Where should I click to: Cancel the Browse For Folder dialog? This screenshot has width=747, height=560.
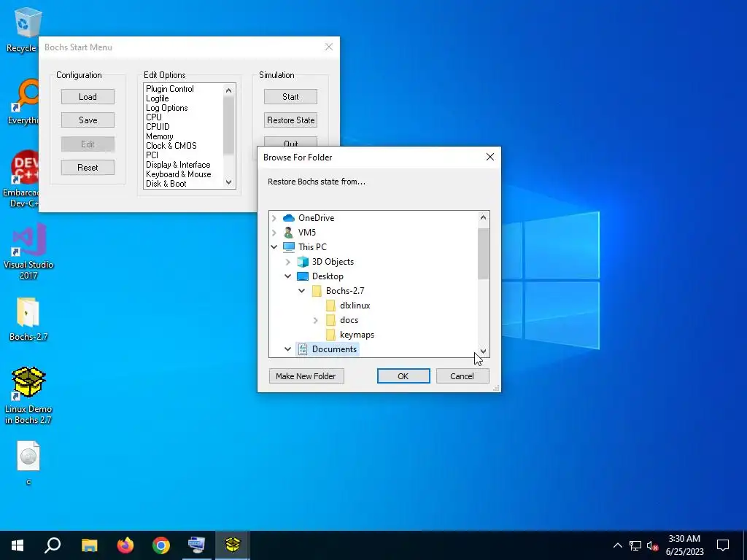(x=462, y=376)
